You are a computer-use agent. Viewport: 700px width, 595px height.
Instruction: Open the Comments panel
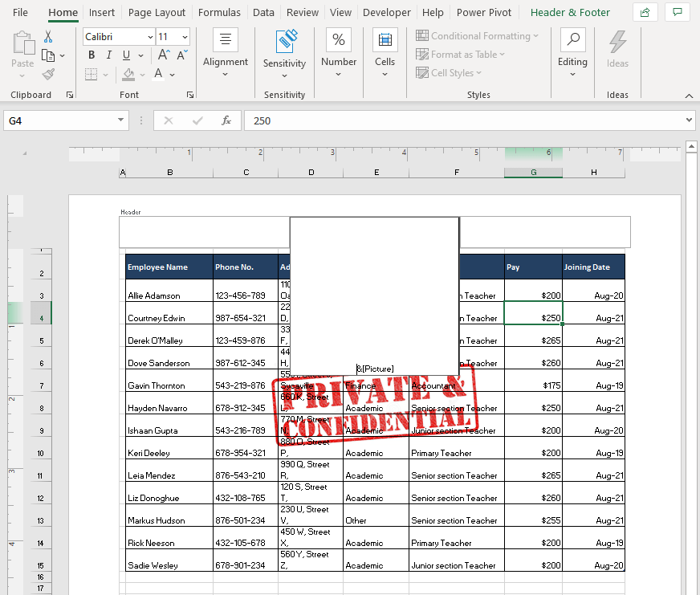[x=677, y=12]
